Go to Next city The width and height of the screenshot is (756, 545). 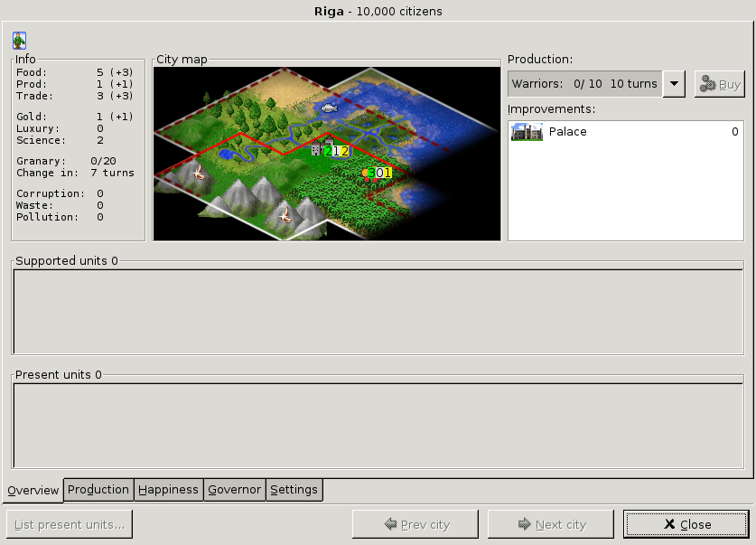[x=551, y=524]
